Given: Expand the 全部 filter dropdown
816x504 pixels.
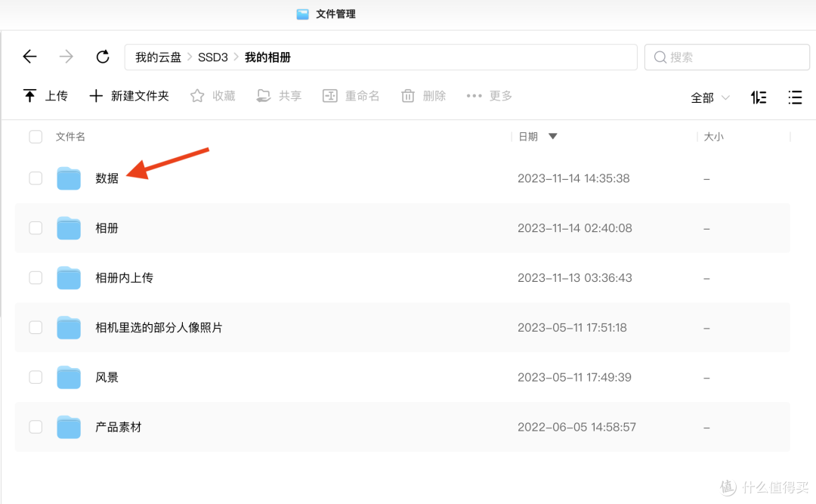Looking at the screenshot, I should [710, 97].
